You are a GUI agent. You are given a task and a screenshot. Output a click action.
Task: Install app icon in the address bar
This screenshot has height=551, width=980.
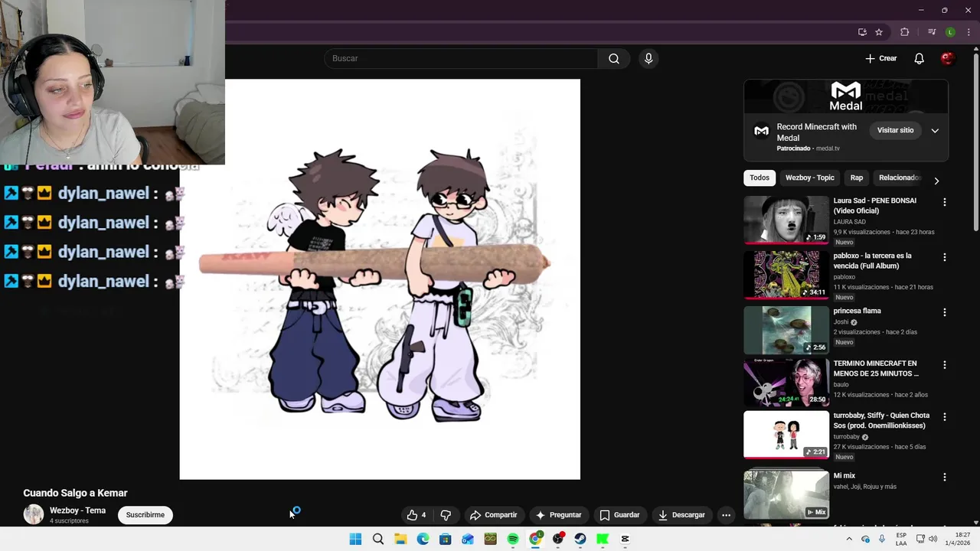(862, 32)
